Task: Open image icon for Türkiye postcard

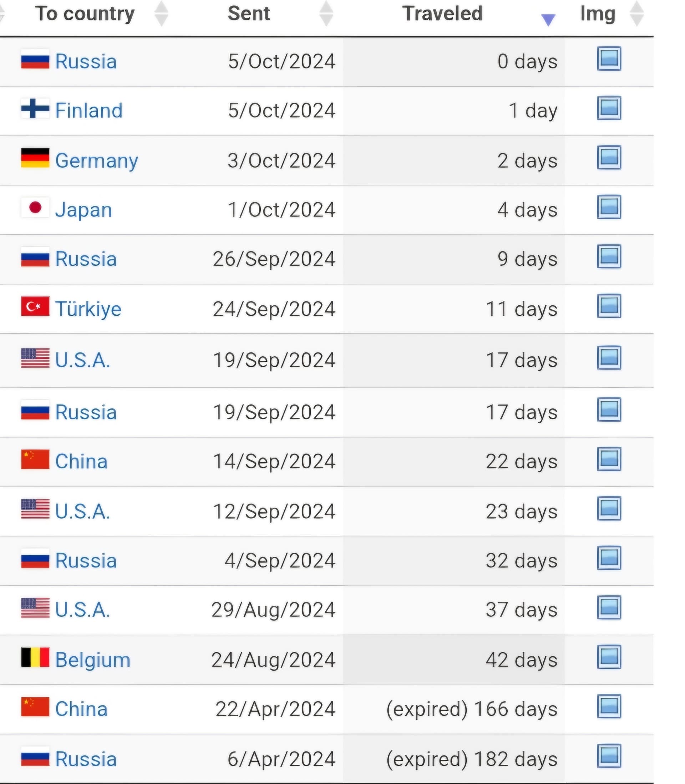Action: point(609,306)
